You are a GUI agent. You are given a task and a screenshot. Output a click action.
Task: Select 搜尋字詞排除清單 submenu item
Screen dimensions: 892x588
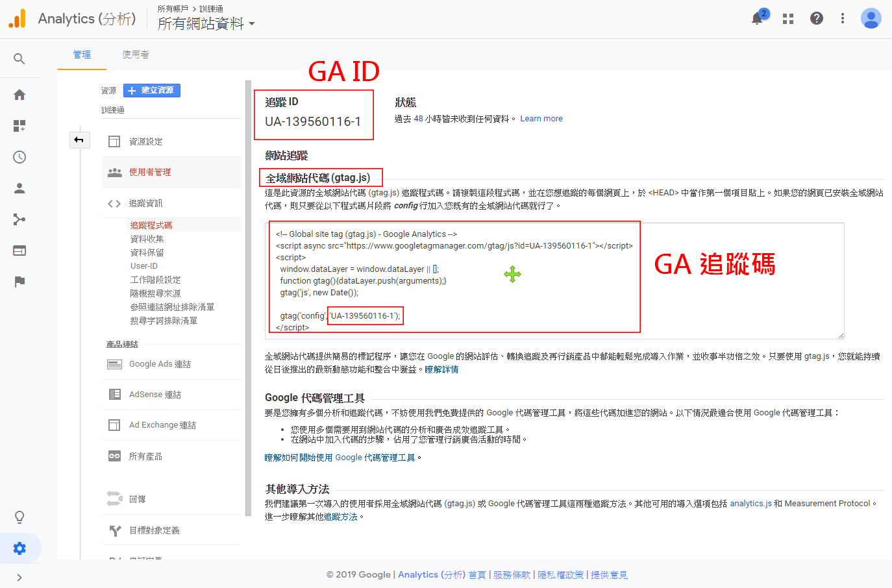point(164,321)
